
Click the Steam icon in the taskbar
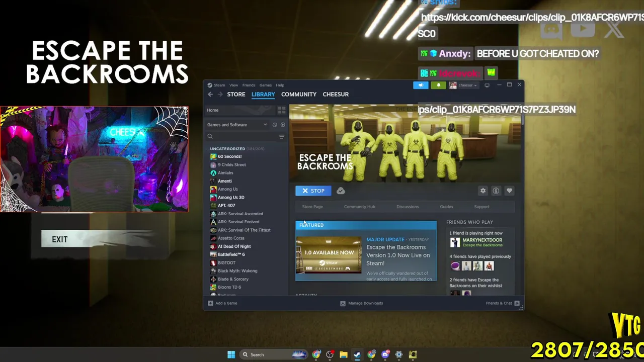tap(357, 354)
